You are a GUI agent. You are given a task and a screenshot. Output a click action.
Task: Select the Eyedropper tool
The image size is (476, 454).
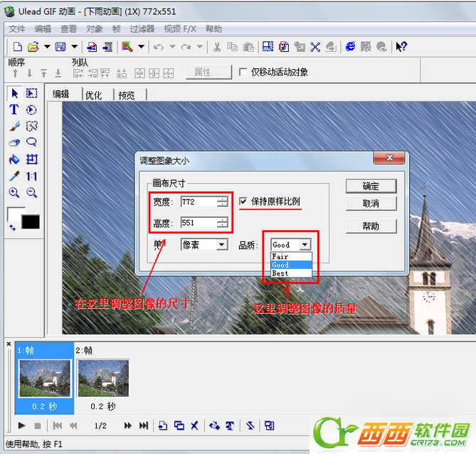click(x=14, y=176)
